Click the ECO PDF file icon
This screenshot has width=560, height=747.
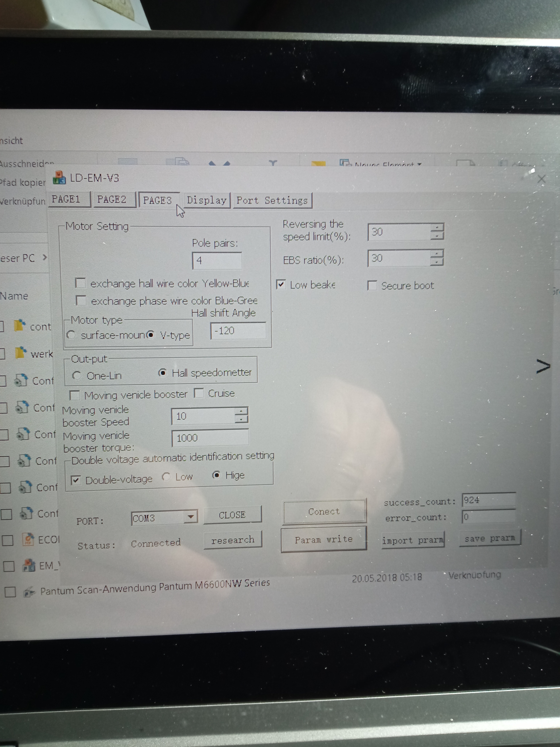28,539
